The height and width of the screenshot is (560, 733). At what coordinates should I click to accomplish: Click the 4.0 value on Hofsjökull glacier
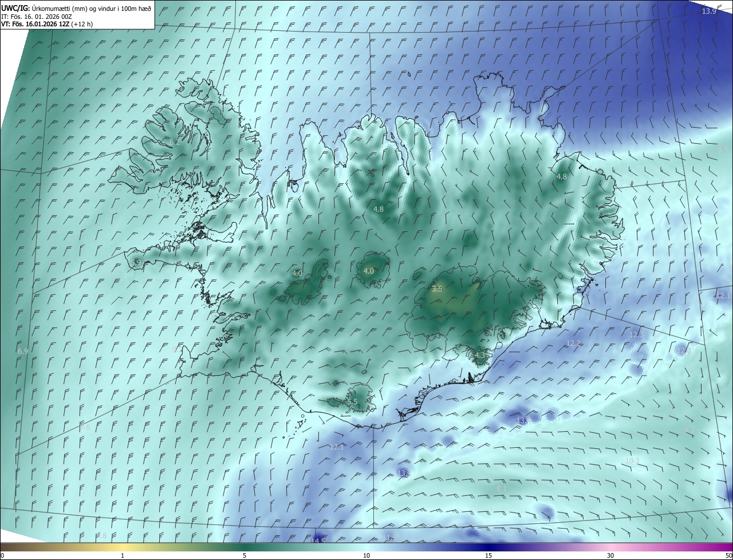[x=369, y=271]
